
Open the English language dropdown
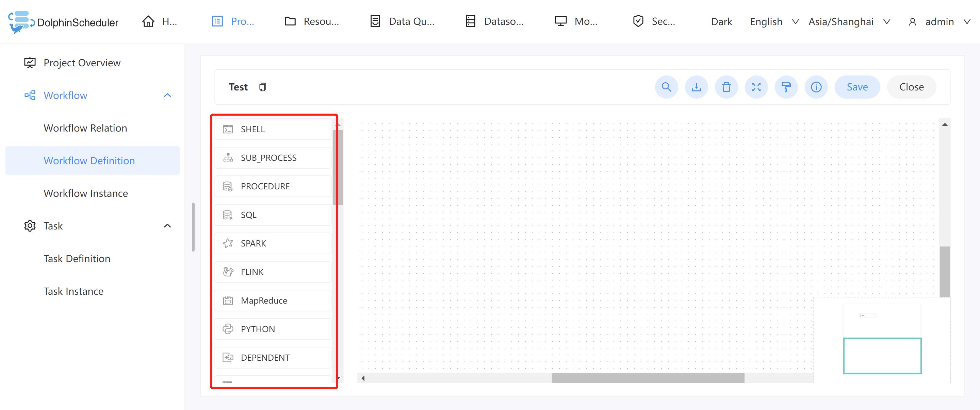click(x=774, y=22)
